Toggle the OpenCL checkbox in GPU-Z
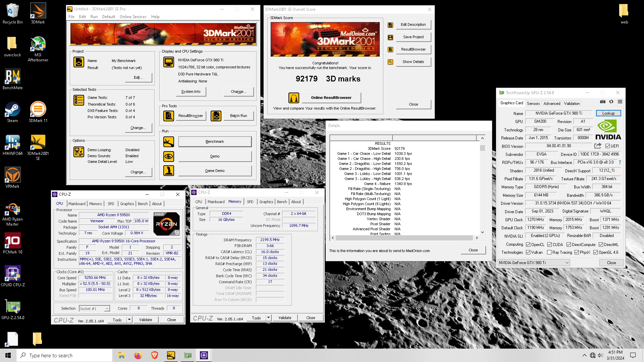 (528, 245)
